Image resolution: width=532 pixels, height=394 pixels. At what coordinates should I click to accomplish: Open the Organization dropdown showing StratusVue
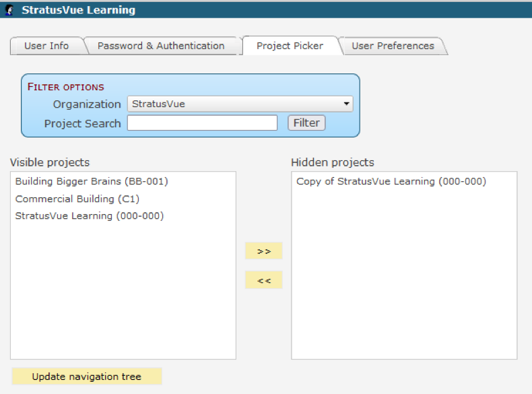click(240, 104)
